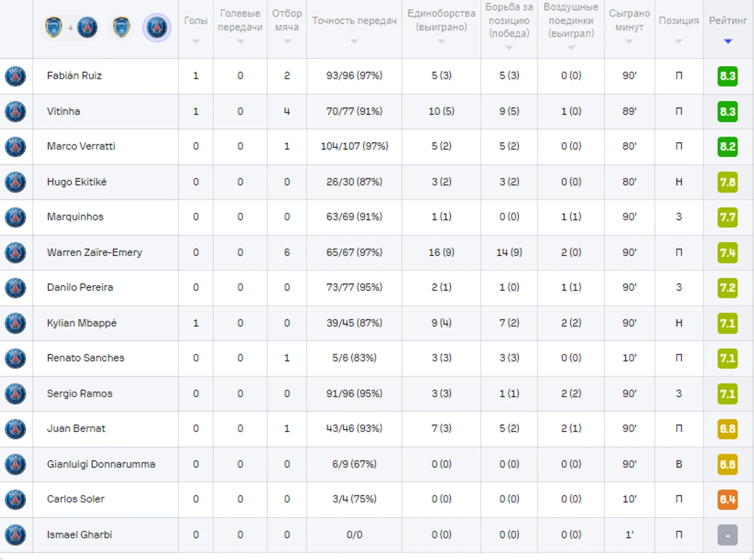This screenshot has height=560, width=754.
Task: Sort by the Голы column arrow
Action: (x=196, y=41)
